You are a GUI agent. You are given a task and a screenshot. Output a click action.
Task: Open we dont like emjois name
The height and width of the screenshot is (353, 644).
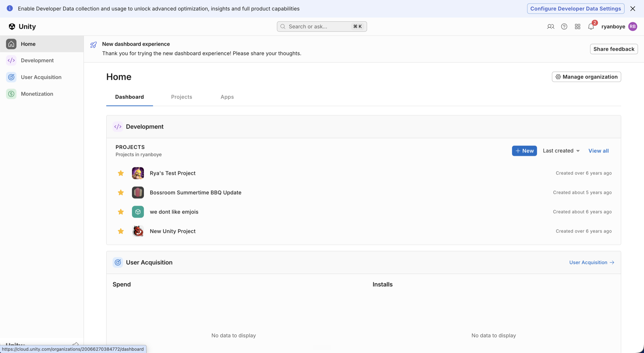174,212
